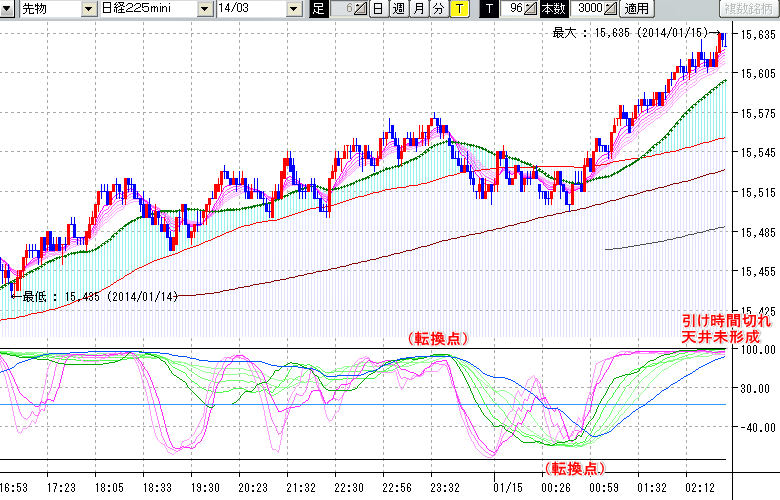Toggle the yellow T tick button

[x=458, y=9]
